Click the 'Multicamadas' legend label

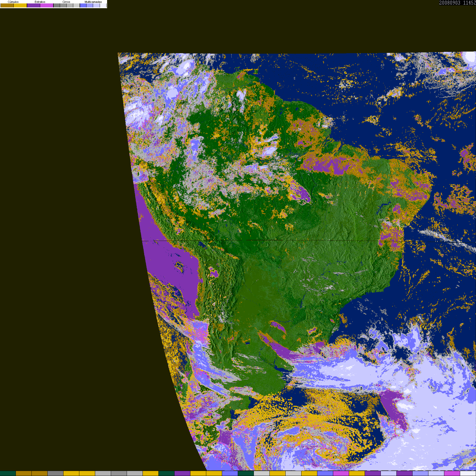93,2
